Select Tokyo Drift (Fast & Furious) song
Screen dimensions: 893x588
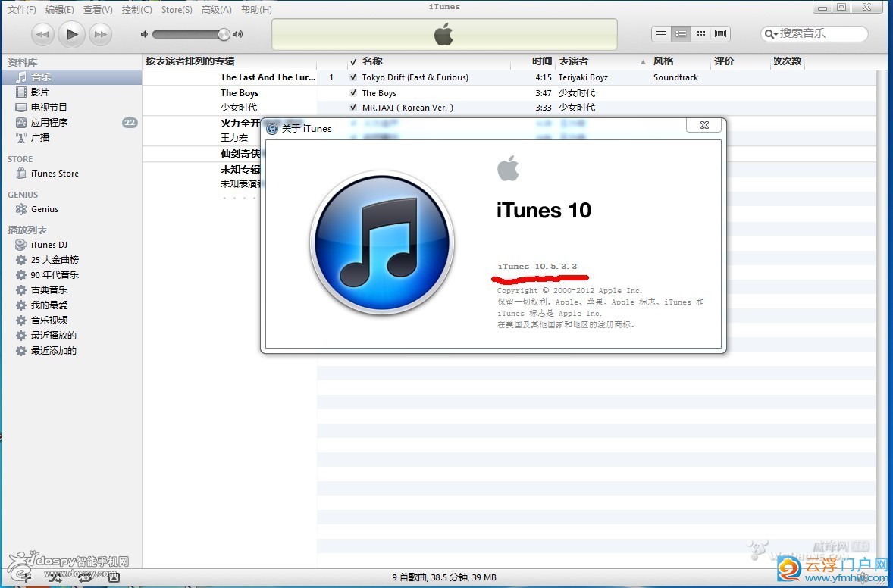[415, 77]
